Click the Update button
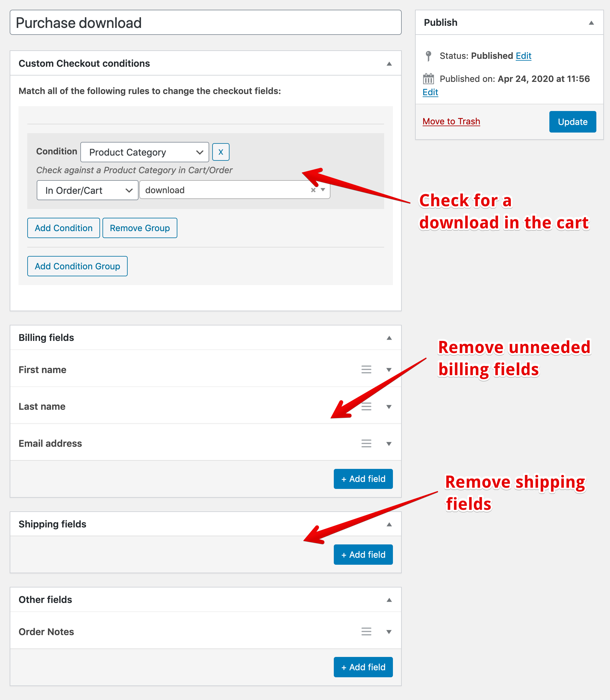This screenshot has height=700, width=610. 572,122
